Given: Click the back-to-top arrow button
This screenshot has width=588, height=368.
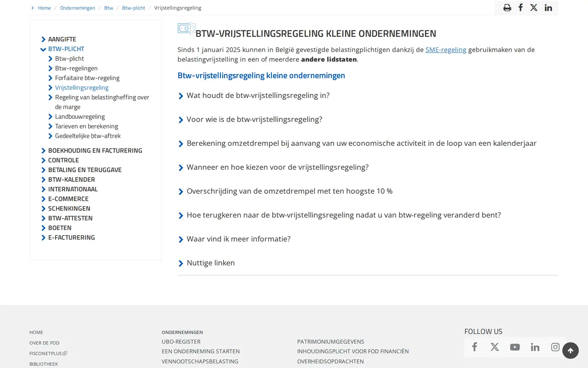Looking at the screenshot, I should (571, 351).
